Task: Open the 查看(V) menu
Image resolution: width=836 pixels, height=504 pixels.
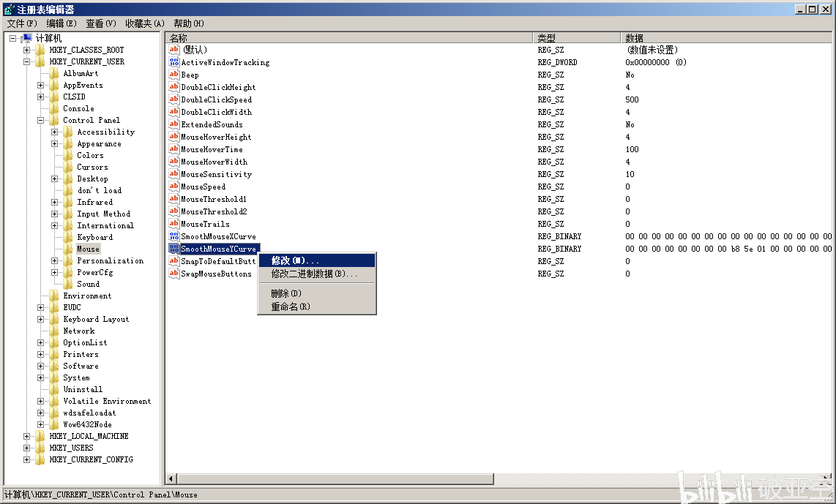Action: point(101,23)
